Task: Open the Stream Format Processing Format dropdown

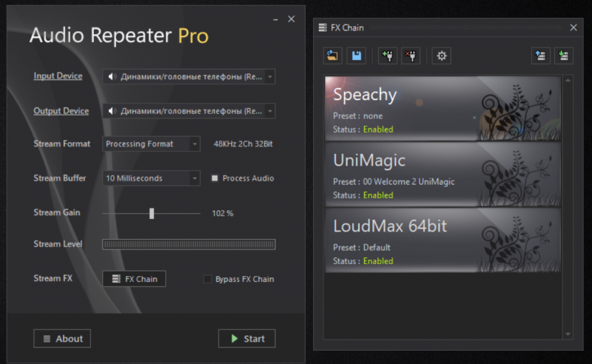Action: (x=151, y=144)
